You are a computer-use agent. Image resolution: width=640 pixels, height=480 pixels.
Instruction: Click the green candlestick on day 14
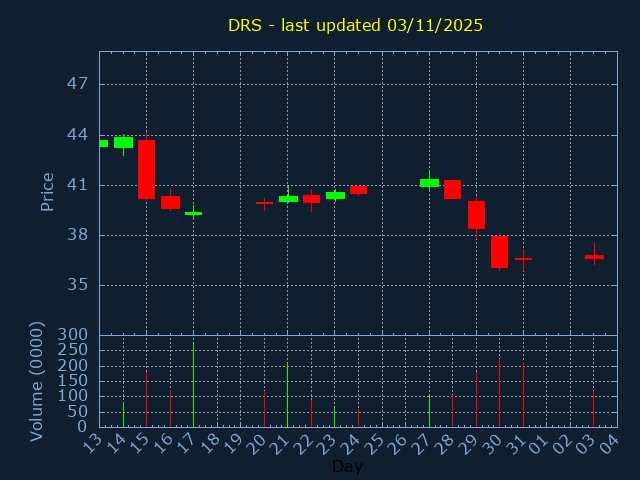coord(123,142)
